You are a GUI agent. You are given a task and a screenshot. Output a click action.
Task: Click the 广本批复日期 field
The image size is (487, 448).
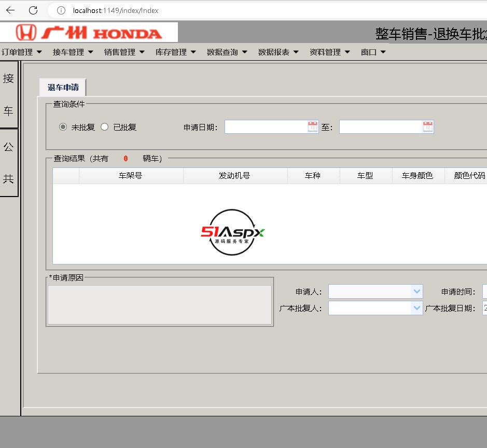coord(484,308)
